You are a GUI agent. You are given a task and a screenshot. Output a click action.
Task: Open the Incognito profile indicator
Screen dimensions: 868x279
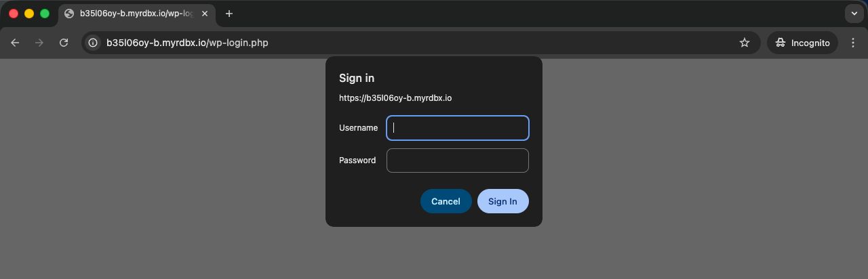tap(803, 43)
